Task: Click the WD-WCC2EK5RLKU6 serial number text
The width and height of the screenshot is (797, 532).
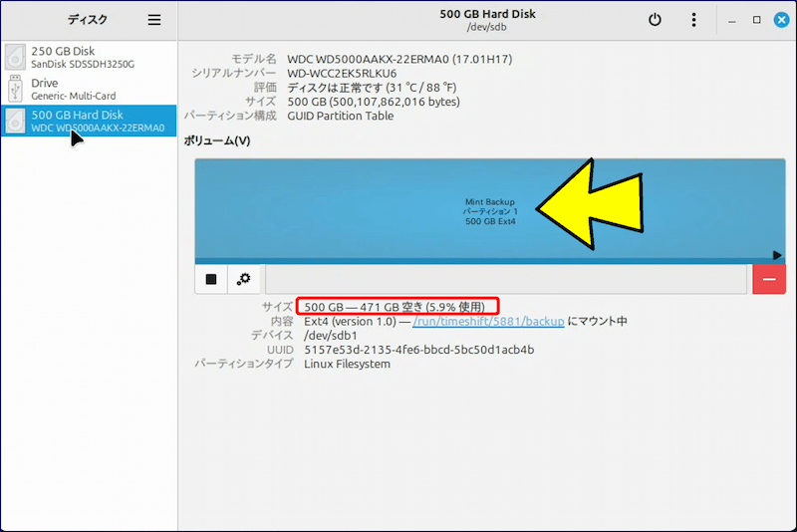Action: [x=342, y=74]
